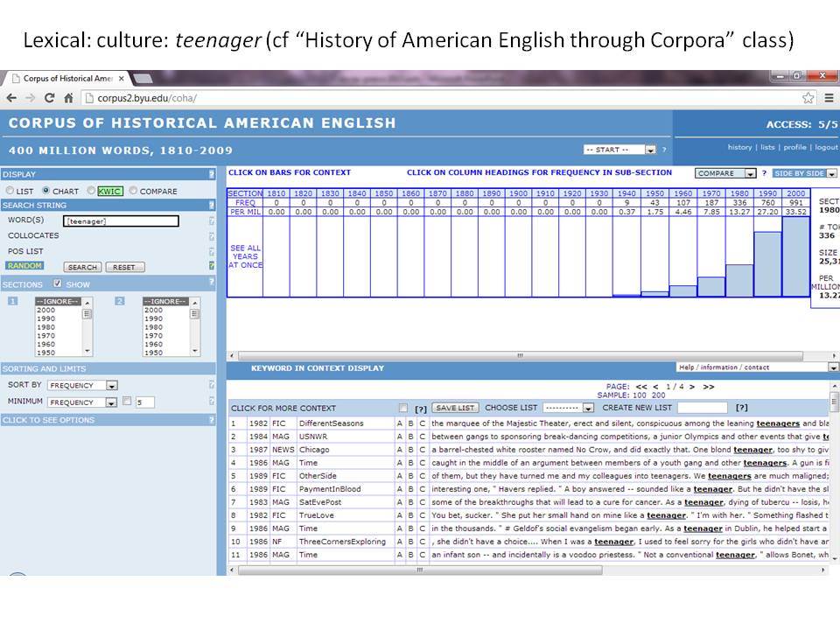Click the CREATE NEW LIST input field

(x=703, y=409)
